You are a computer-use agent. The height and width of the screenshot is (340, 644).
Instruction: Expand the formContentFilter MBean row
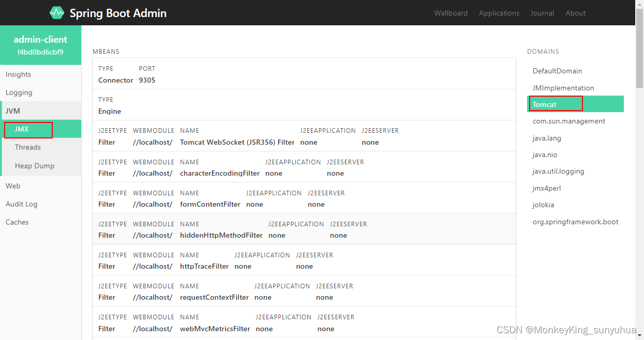click(304, 198)
